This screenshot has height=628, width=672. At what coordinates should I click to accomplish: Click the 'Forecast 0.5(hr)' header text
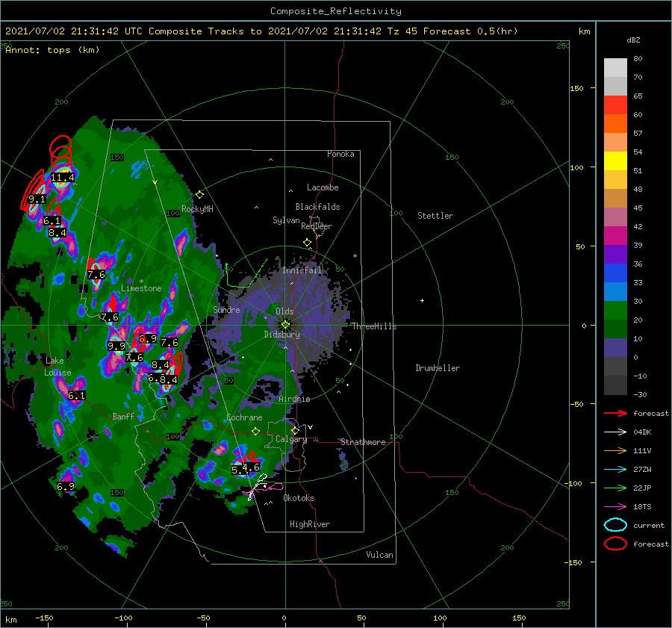[x=470, y=31]
